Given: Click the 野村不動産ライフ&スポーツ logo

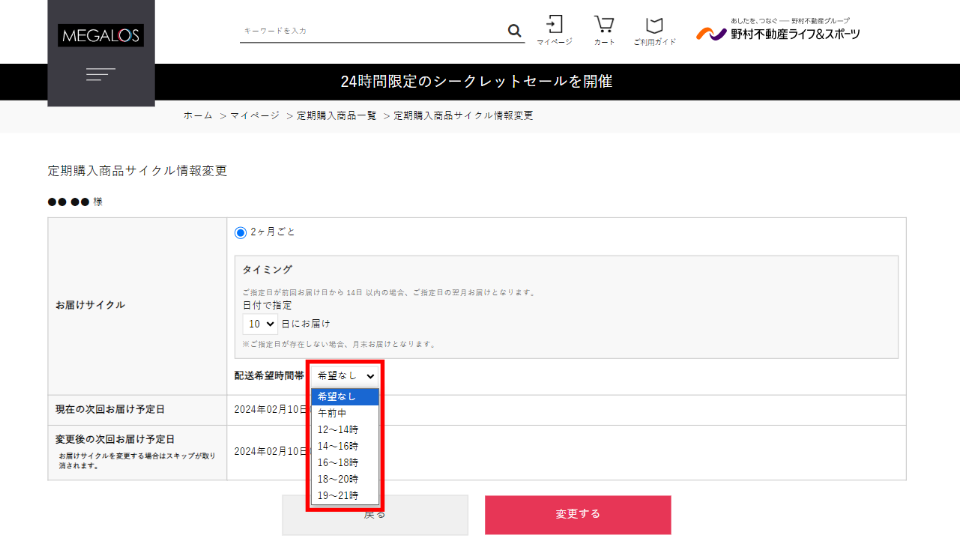Looking at the screenshot, I should pyautogui.click(x=778, y=32).
